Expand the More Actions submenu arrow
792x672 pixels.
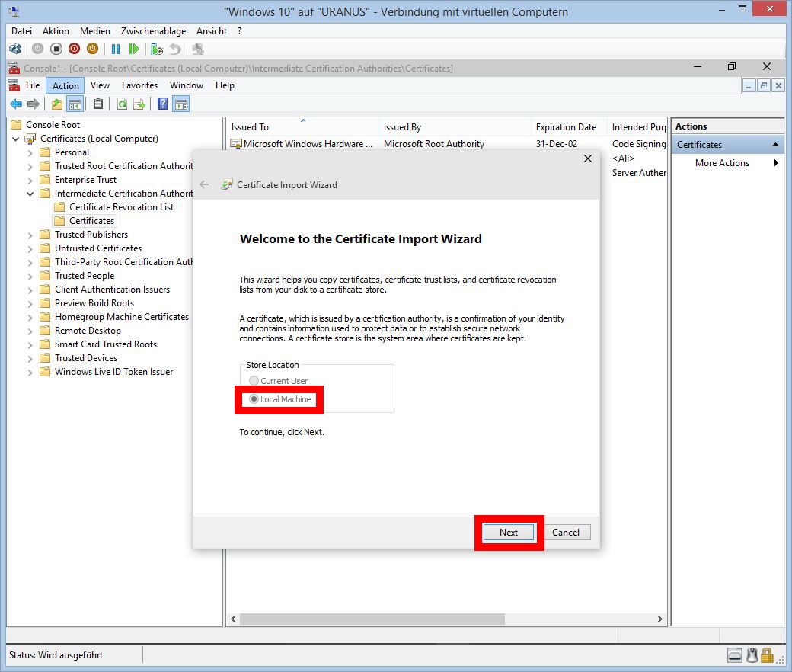pyautogui.click(x=776, y=163)
